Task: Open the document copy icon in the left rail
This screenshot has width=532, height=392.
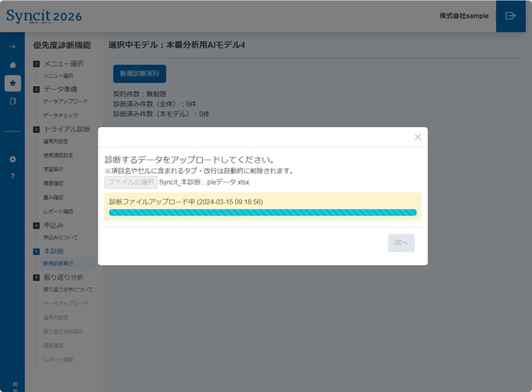Action: click(x=12, y=102)
